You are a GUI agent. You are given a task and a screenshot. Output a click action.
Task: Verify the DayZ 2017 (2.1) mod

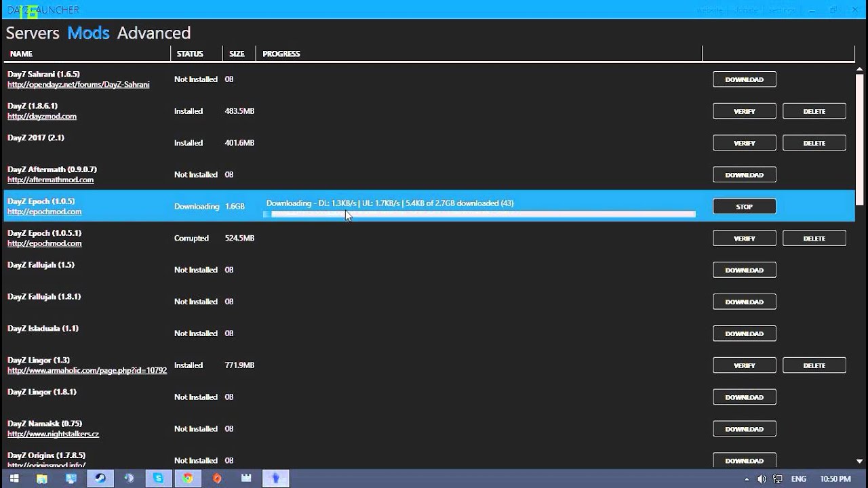pos(744,143)
